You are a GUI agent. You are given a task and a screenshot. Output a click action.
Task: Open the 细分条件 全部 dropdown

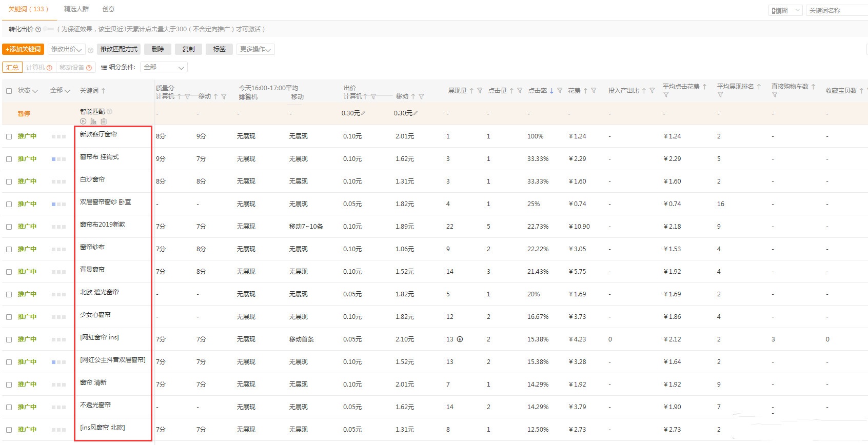pos(164,67)
